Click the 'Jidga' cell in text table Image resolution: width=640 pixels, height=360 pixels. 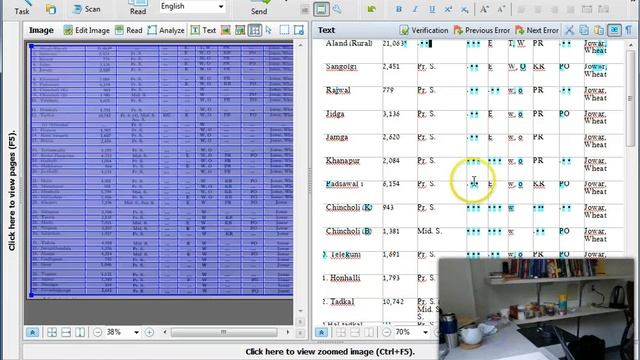[335, 114]
